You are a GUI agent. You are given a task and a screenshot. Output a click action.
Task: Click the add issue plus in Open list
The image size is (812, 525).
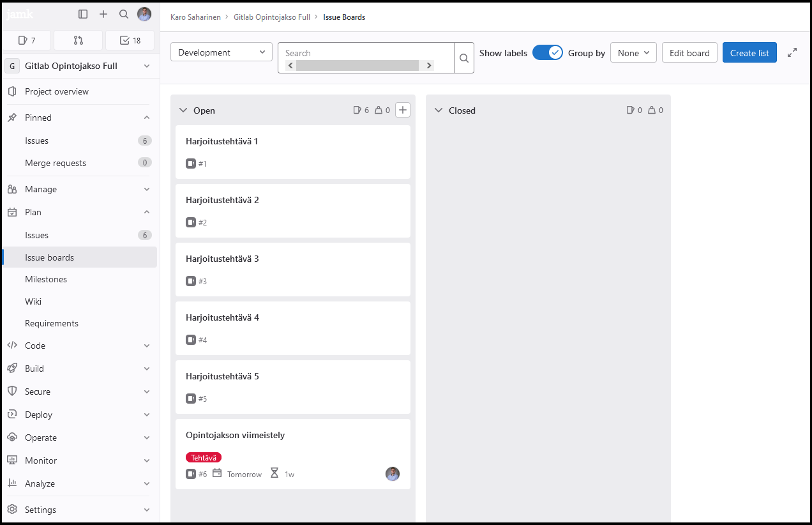403,110
